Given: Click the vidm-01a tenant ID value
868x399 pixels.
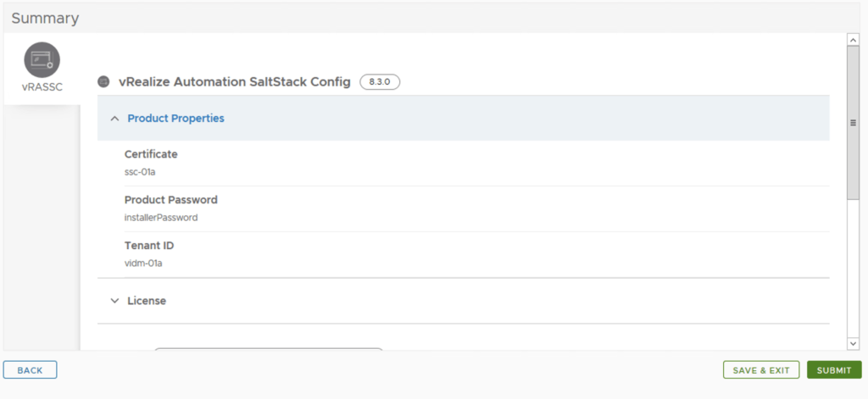Looking at the screenshot, I should (142, 263).
